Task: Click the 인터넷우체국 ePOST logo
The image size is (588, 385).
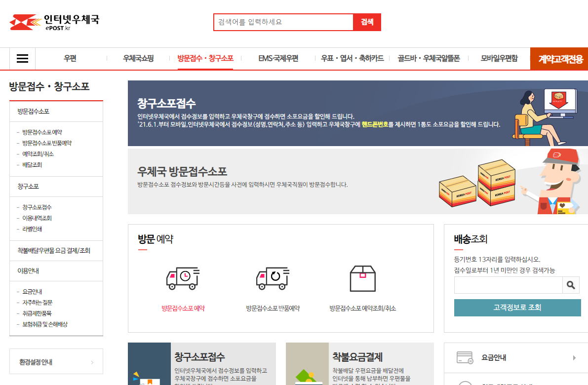Action: pos(54,22)
